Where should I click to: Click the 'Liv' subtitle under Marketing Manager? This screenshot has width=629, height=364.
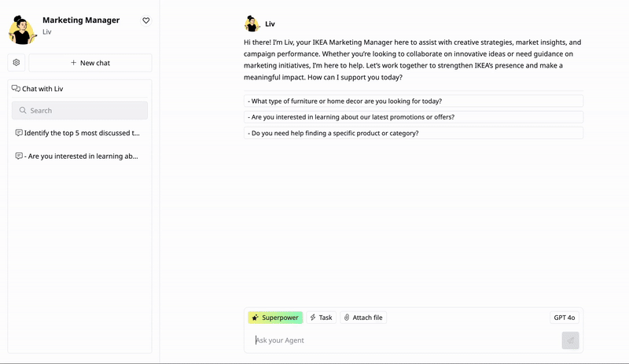(x=47, y=31)
